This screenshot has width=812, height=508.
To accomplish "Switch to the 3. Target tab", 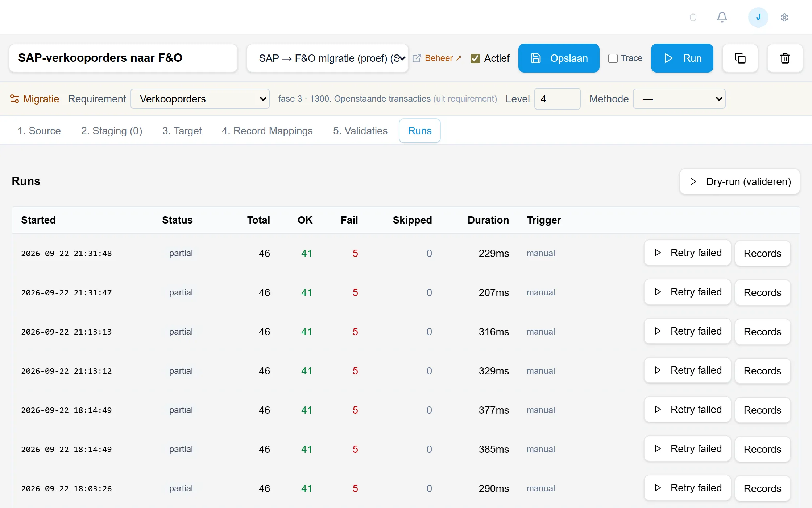I will tap(182, 131).
